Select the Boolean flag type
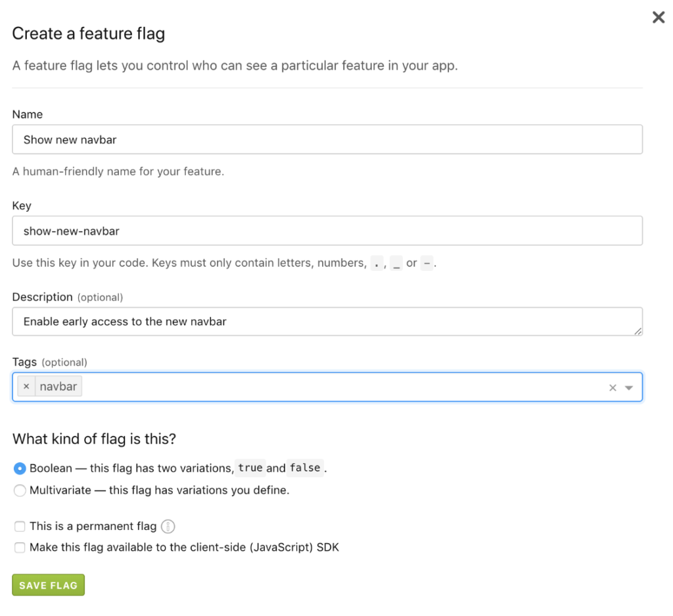 tap(19, 468)
